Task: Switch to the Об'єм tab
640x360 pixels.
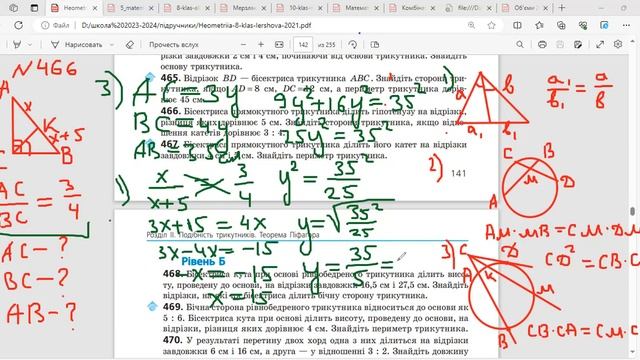Action: [524, 8]
